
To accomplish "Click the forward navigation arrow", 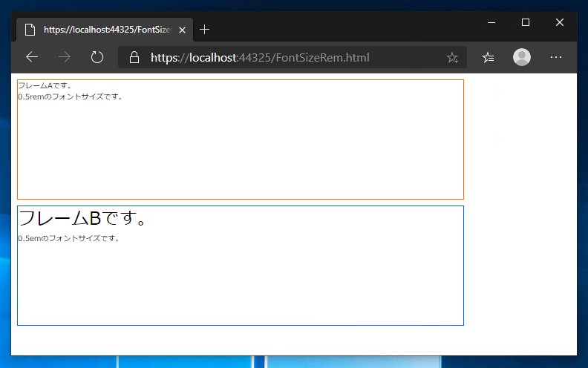I will pyautogui.click(x=65, y=57).
